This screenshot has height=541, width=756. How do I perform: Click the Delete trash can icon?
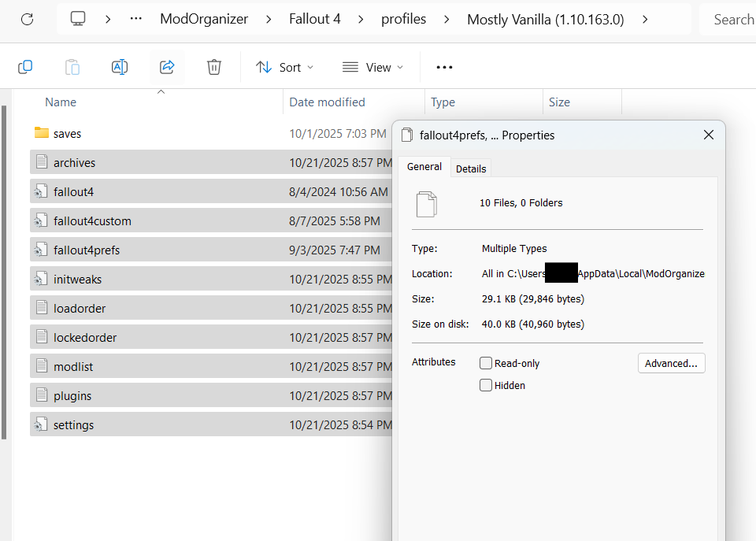tap(214, 67)
